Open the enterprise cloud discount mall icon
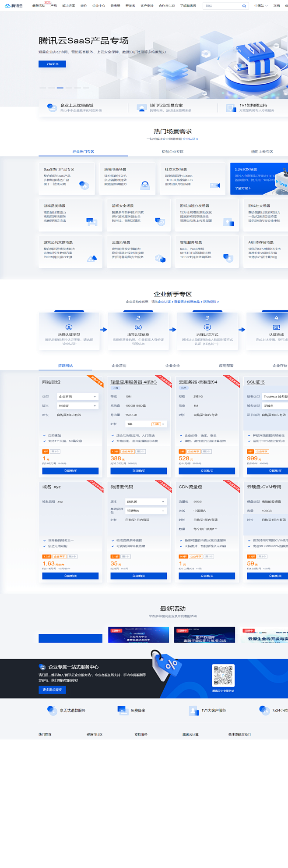Image resolution: width=288 pixels, height=868 pixels. point(52,107)
